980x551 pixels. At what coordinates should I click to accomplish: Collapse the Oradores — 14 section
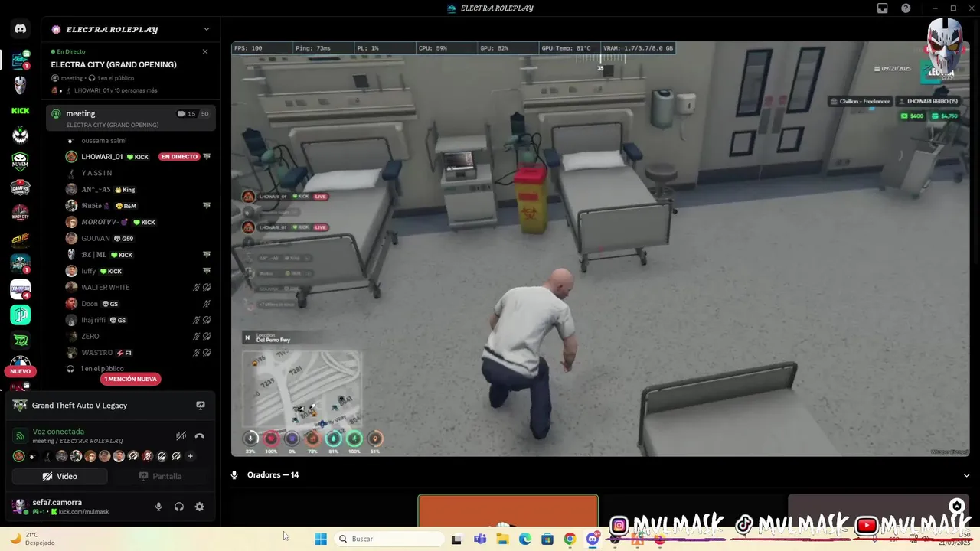click(x=966, y=475)
